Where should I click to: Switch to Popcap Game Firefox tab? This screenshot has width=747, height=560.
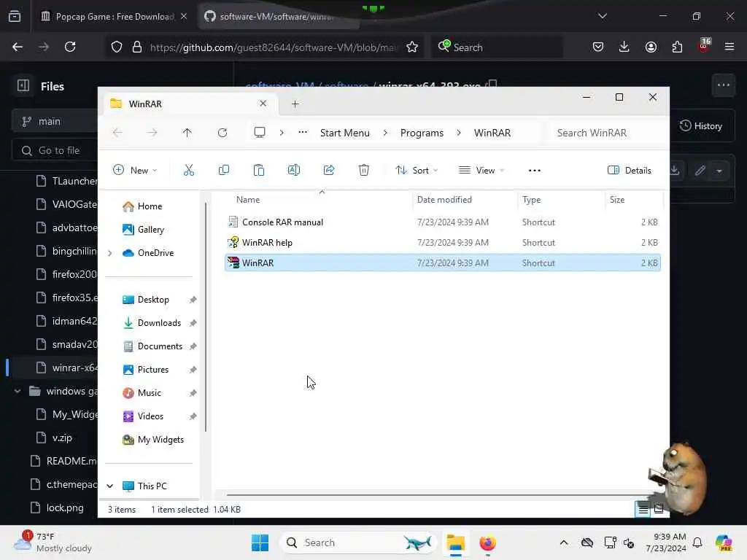tap(115, 17)
